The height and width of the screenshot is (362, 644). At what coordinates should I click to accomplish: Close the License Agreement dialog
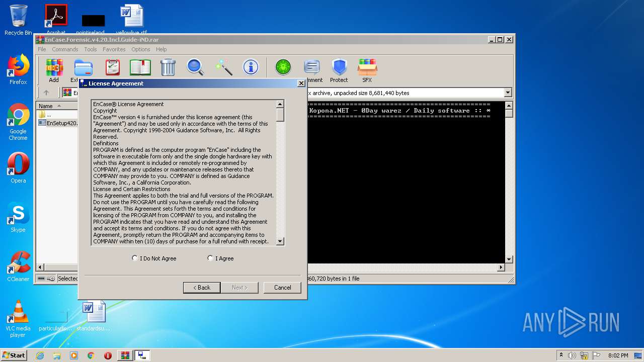click(x=301, y=83)
